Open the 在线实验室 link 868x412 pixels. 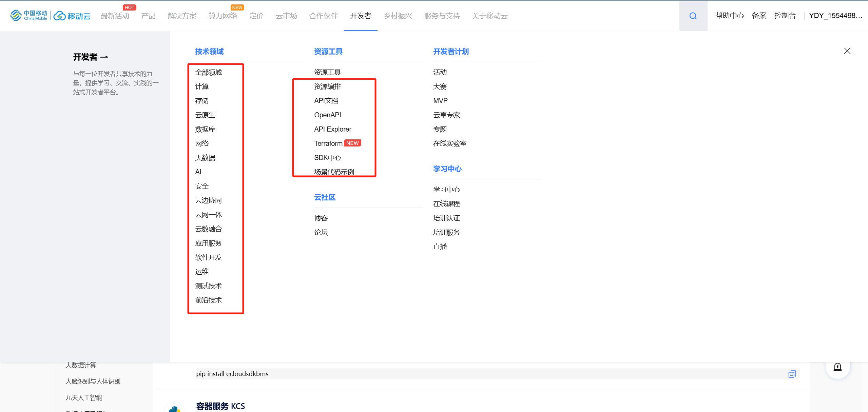click(x=450, y=143)
